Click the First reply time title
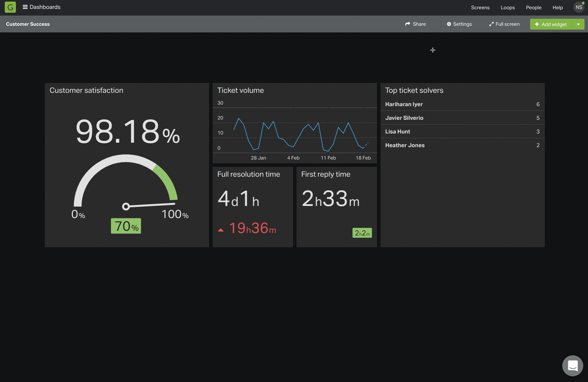Screen dimensions: 588x382 pyautogui.click(x=326, y=174)
